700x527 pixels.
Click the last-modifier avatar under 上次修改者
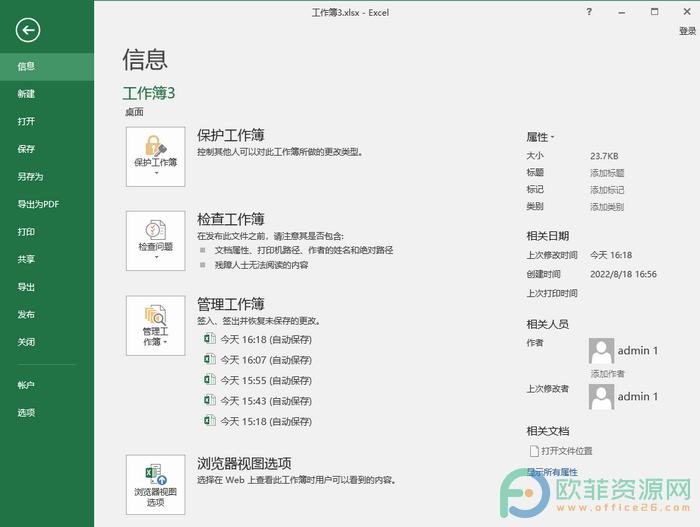pyautogui.click(x=601, y=397)
